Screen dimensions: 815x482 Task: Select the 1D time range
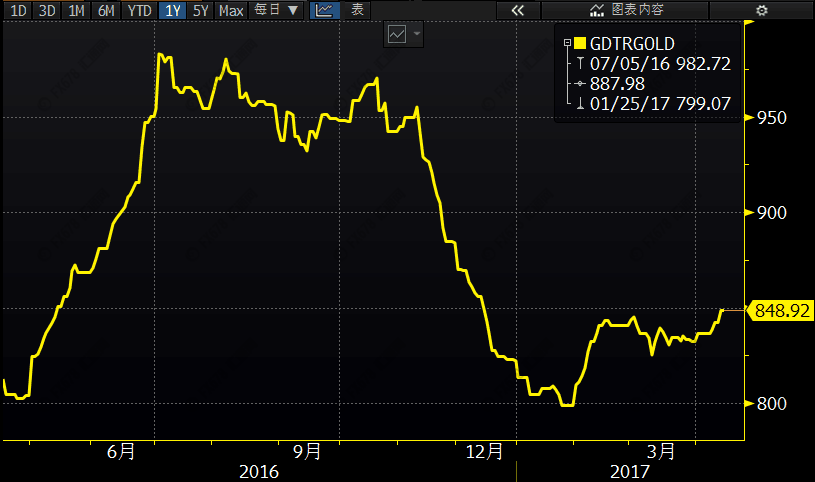click(x=18, y=10)
